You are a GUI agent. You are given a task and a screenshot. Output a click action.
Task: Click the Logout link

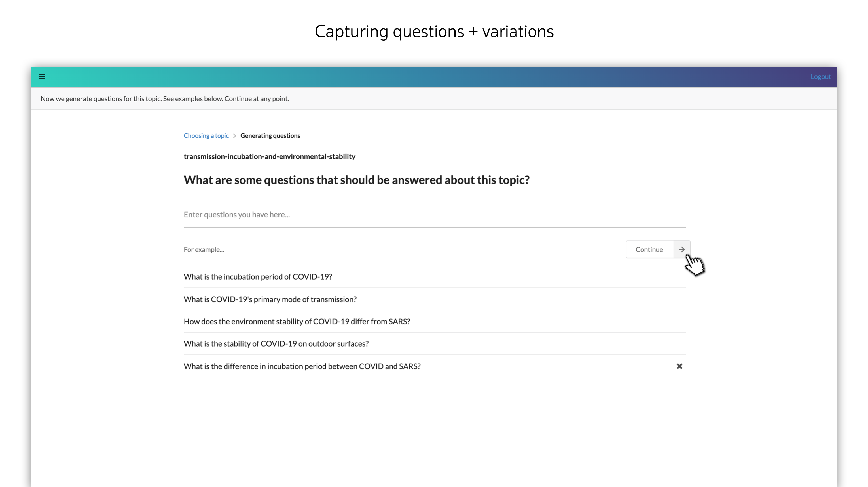point(820,77)
